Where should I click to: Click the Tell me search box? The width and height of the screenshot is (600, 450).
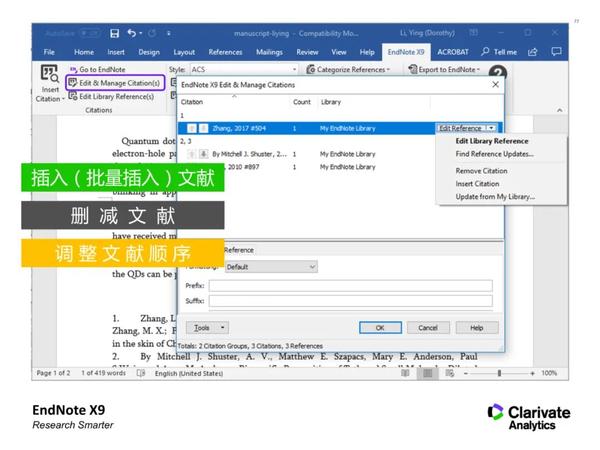pos(499,52)
